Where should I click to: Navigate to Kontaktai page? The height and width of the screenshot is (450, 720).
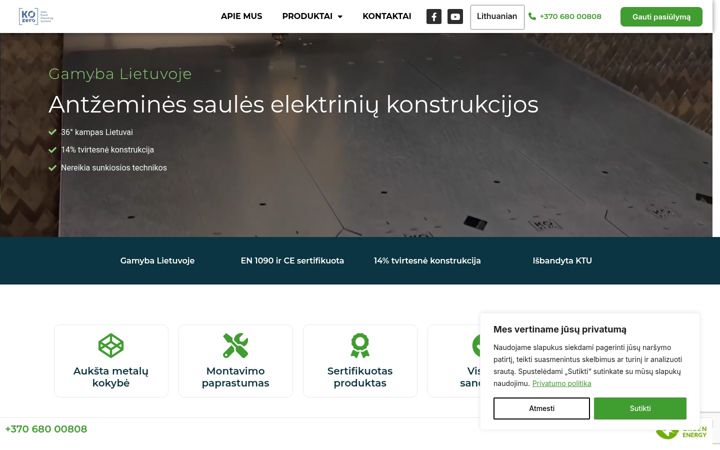click(387, 16)
